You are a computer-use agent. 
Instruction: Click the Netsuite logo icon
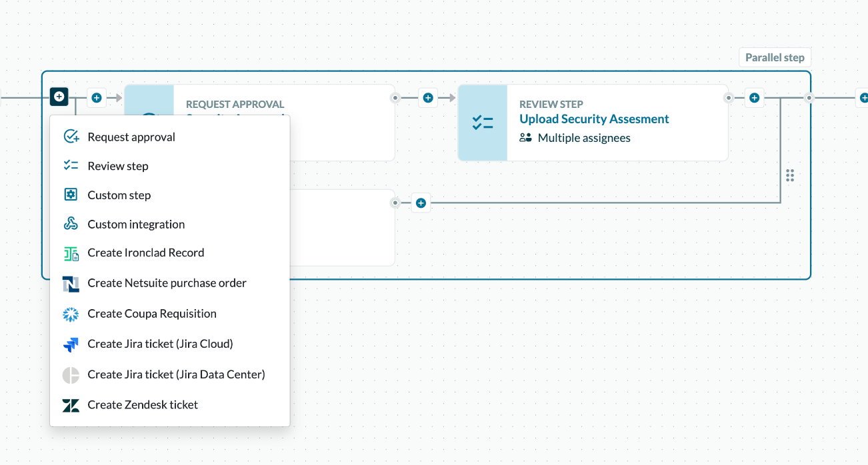(x=71, y=284)
